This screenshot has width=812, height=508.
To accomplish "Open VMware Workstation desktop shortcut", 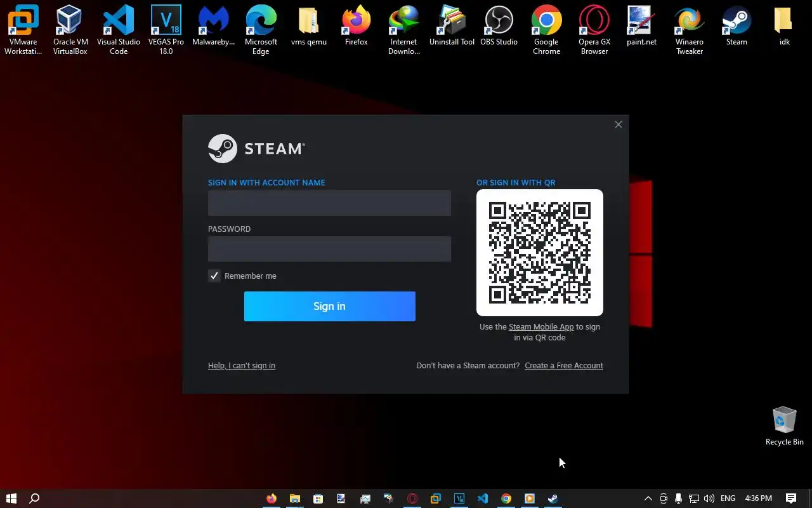I will 23,30.
